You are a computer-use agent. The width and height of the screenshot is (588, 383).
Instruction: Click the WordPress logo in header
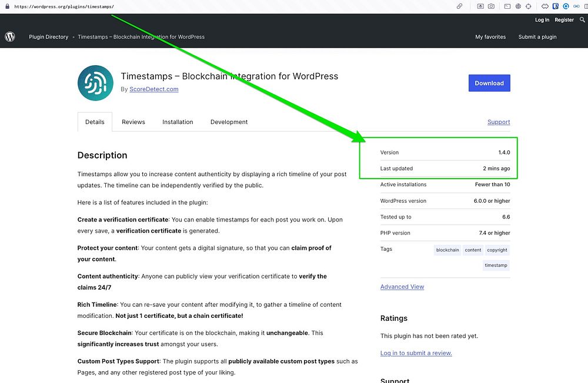(x=10, y=37)
